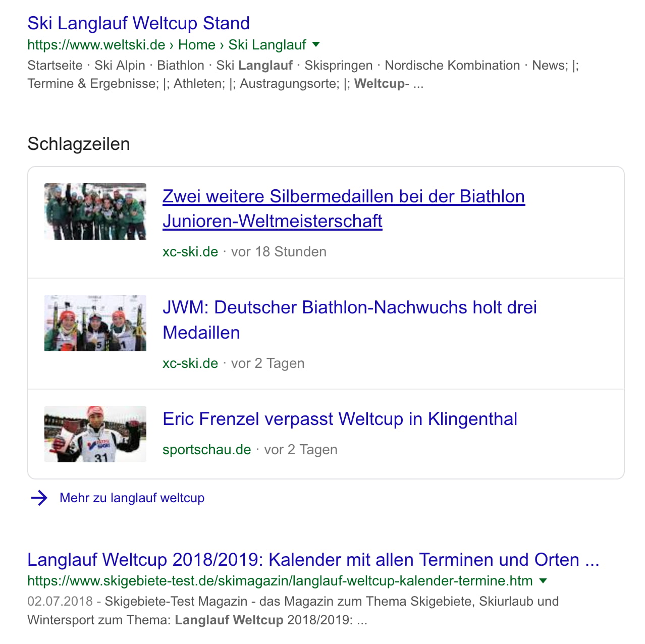Open Langlauf Weltcup 2018/2019 Kalender result
The image size is (645, 644).
[313, 560]
